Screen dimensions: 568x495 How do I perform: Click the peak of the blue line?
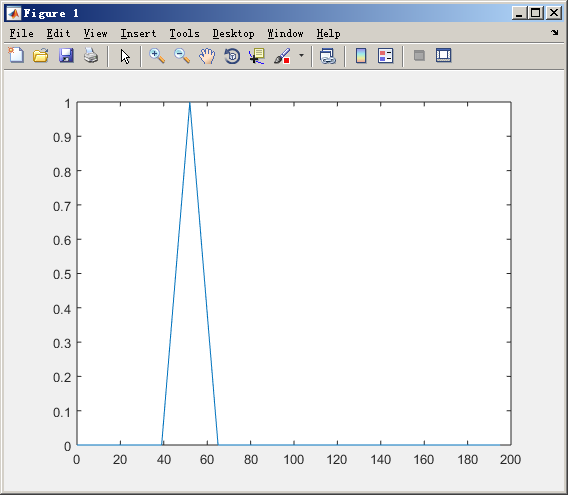tap(189, 103)
